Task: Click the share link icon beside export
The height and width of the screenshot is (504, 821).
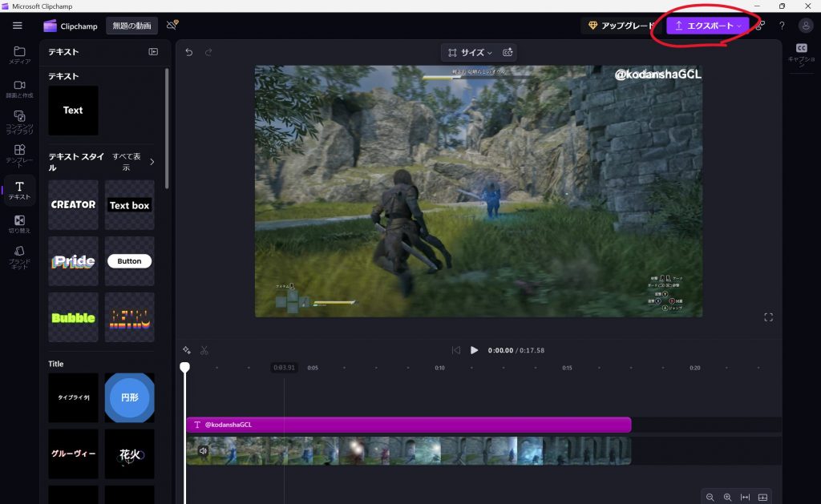Action: 760,25
